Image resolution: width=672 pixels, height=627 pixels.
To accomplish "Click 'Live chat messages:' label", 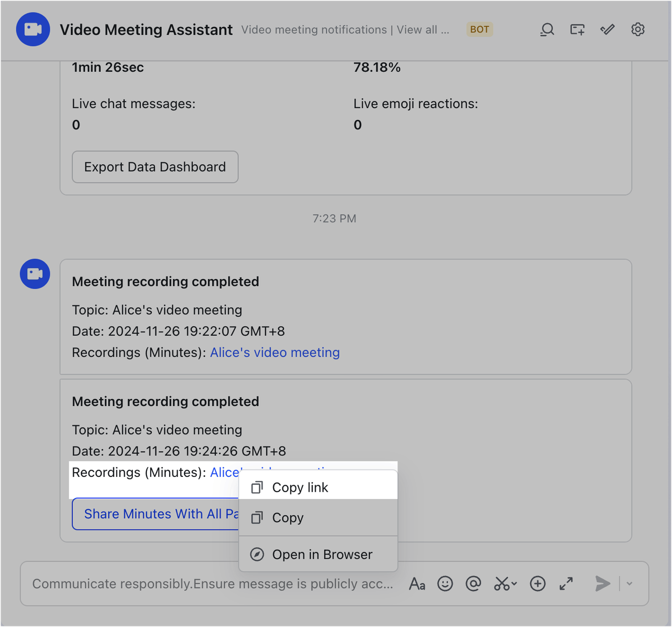I will (x=133, y=104).
